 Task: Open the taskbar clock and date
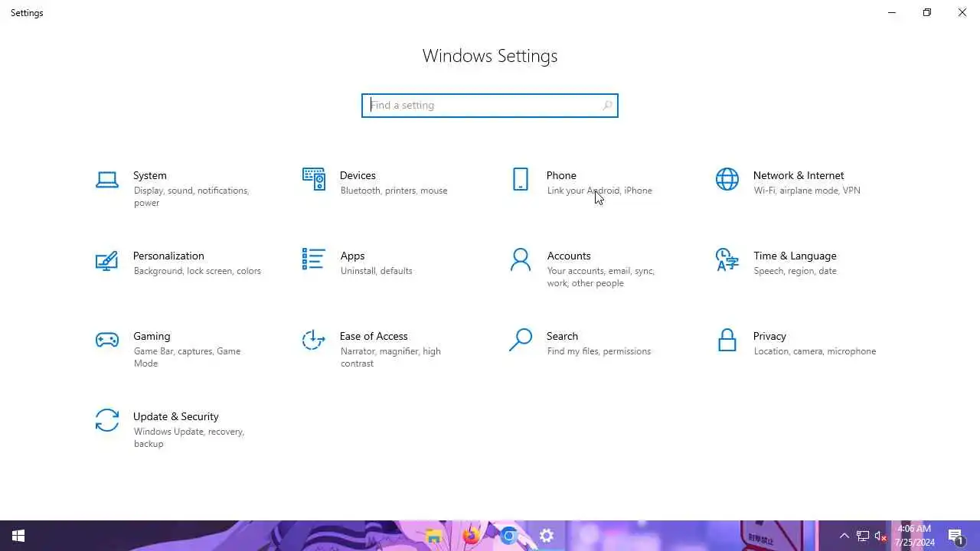pos(914,536)
